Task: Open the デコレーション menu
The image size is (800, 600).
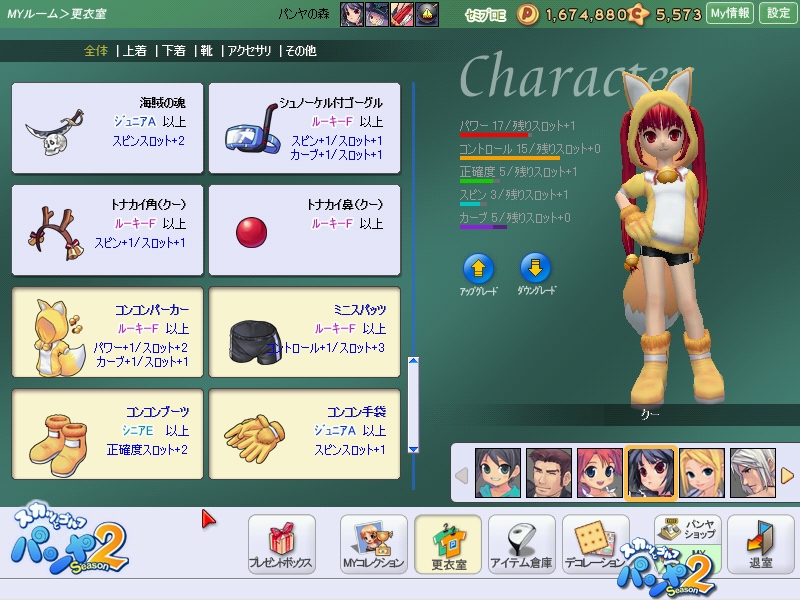Action: click(x=595, y=543)
